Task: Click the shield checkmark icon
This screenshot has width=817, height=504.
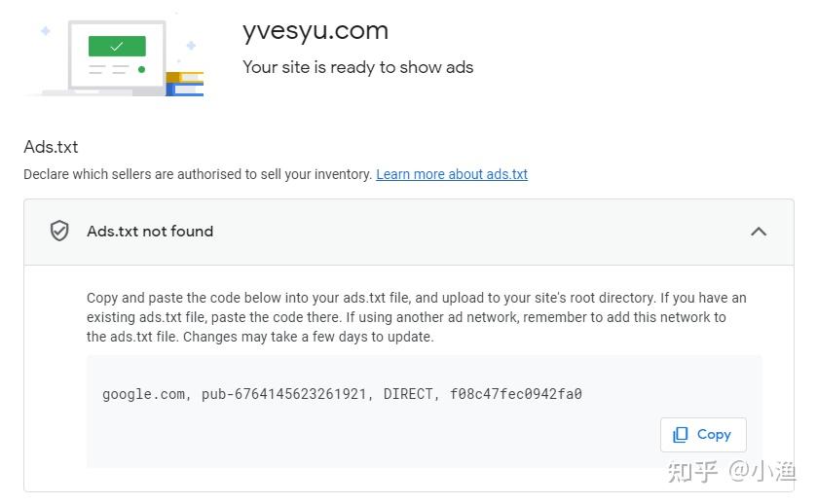Action: coord(59,232)
